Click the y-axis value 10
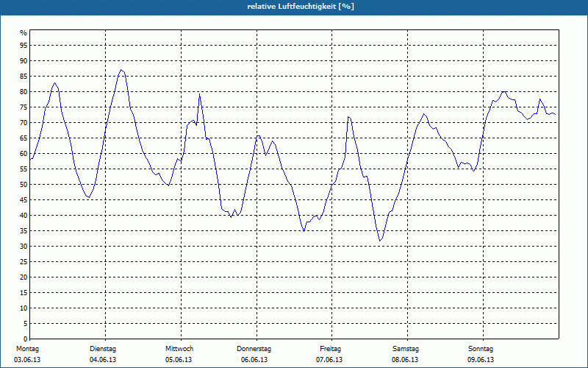This screenshot has width=588, height=368. pos(24,308)
